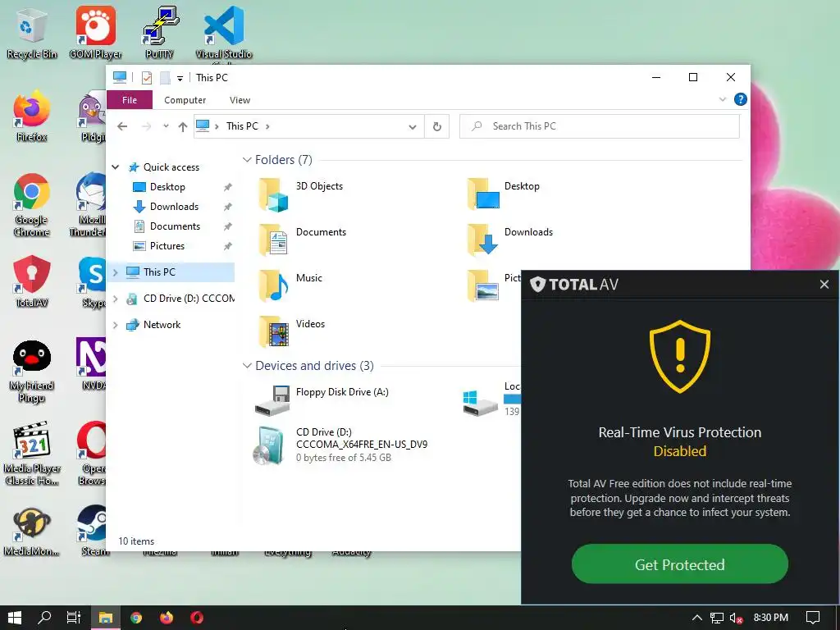Open the Videos folder
The width and height of the screenshot is (840, 630).
291,331
